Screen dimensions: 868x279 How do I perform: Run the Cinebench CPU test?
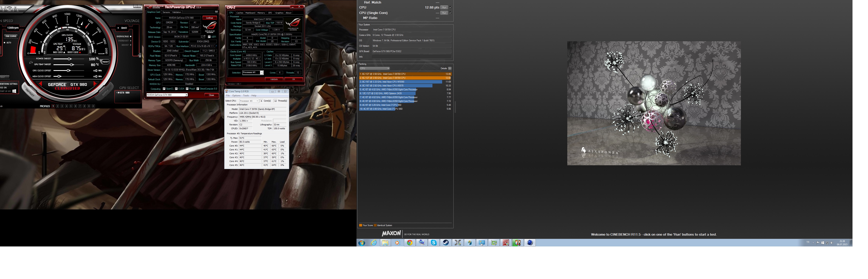(444, 7)
